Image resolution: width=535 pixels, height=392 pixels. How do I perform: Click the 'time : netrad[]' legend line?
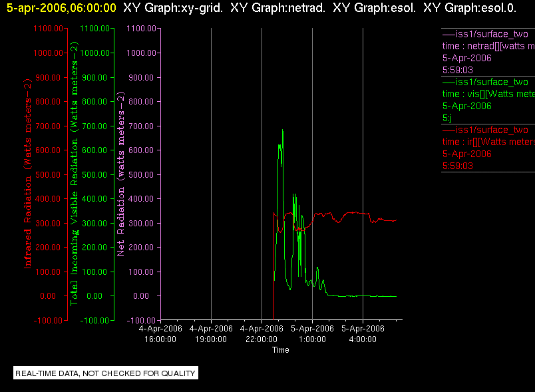pyautogui.click(x=488, y=46)
